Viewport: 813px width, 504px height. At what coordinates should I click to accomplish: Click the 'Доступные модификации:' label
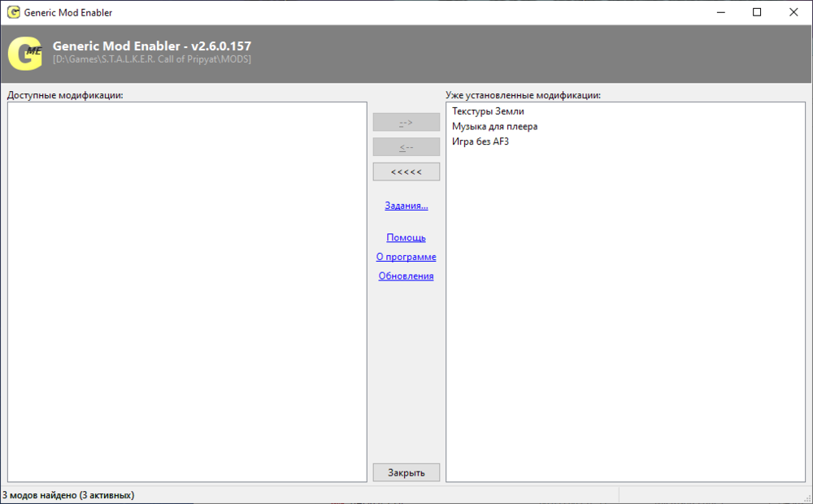coord(65,95)
